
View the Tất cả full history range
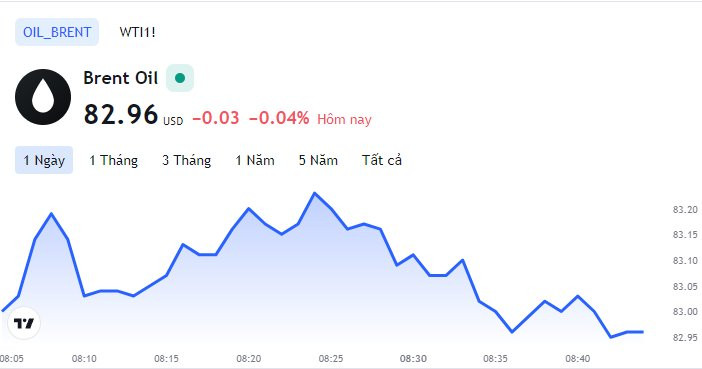pos(382,160)
